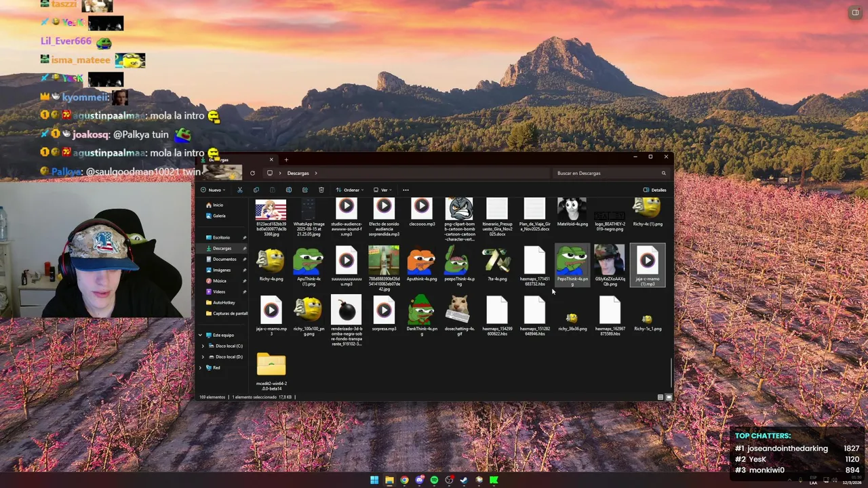Open Imágenes in the navigation pane
Image resolution: width=868 pixels, height=488 pixels.
coord(222,270)
